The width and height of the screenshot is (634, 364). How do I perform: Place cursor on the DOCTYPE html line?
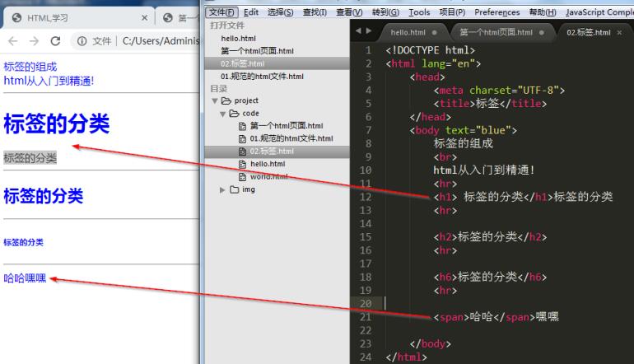(430, 50)
